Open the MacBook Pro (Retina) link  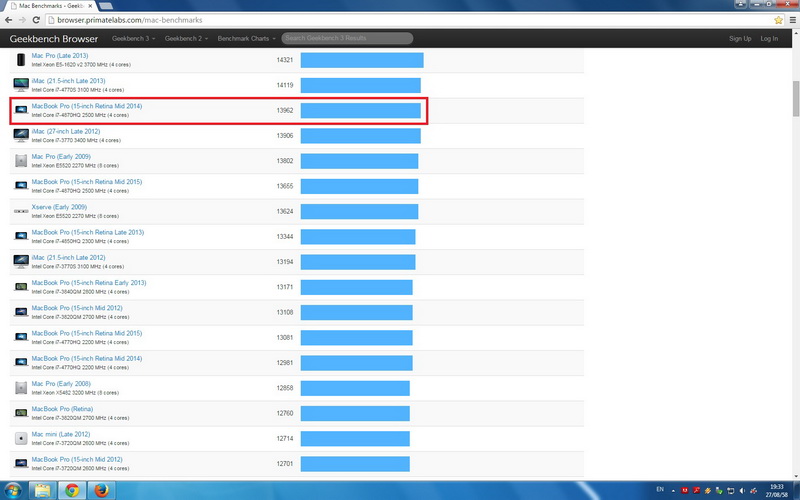[x=62, y=409]
